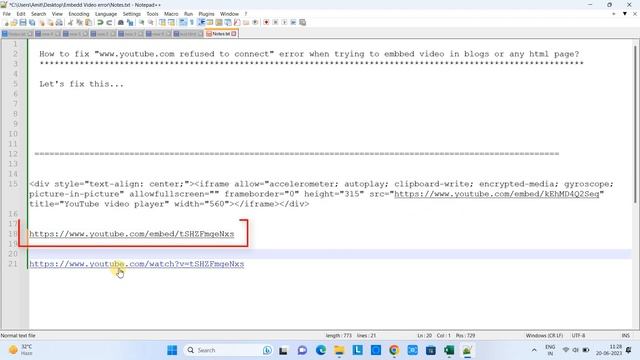
Task: Show the Document Map panel
Action: click(x=219, y=22)
